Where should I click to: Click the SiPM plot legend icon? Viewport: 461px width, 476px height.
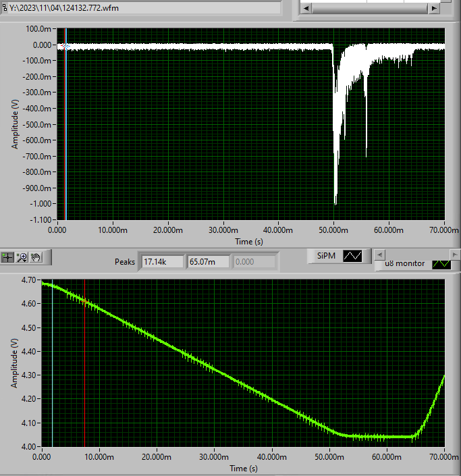(352, 256)
